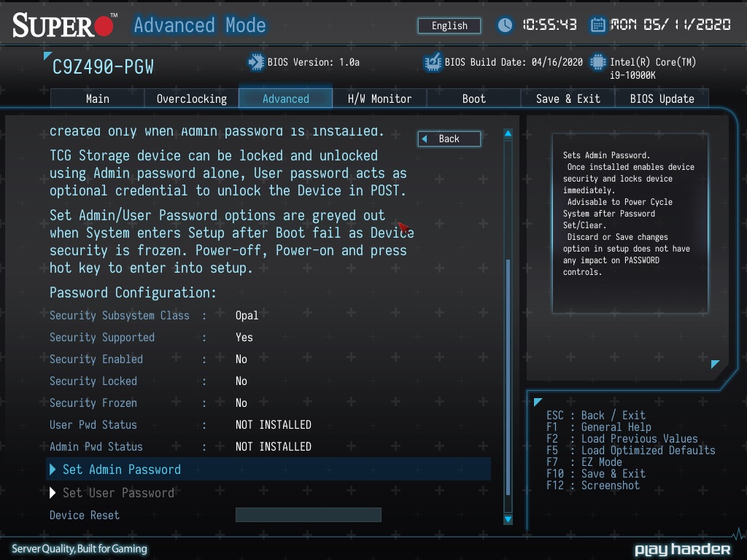Click scrollbar down arrow
This screenshot has height=560, width=747.
point(508,518)
